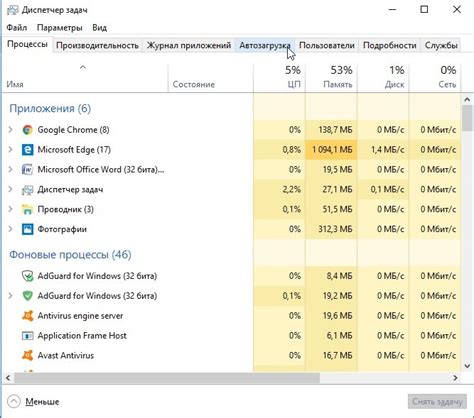The image size is (474, 418).
Task: Click the Меньше link
Action: click(x=42, y=402)
